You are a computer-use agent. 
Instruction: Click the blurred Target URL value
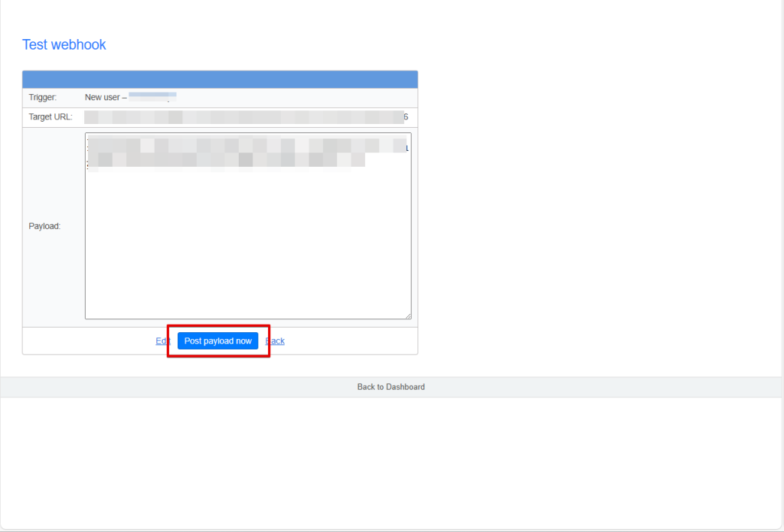(x=243, y=117)
